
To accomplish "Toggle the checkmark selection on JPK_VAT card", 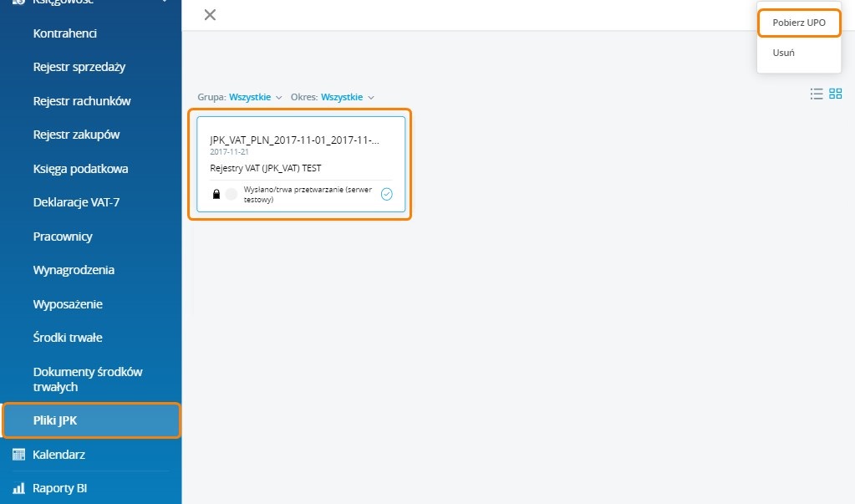I will 386,195.
